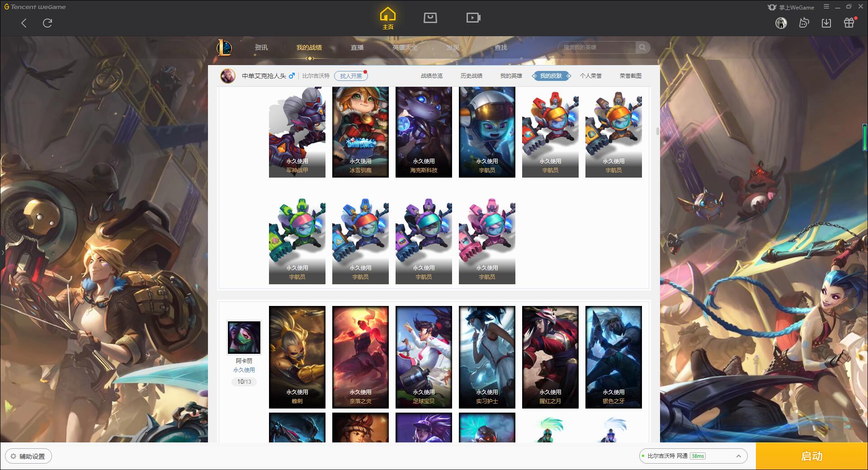Select the 冰雪驯鹿 skin card
Screen dimensions: 868x470
pos(360,132)
